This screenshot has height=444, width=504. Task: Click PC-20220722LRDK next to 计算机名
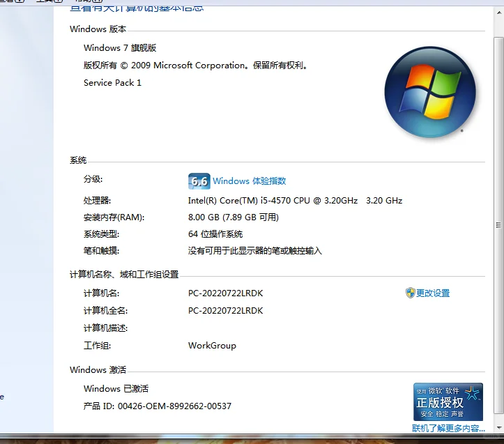coord(225,293)
